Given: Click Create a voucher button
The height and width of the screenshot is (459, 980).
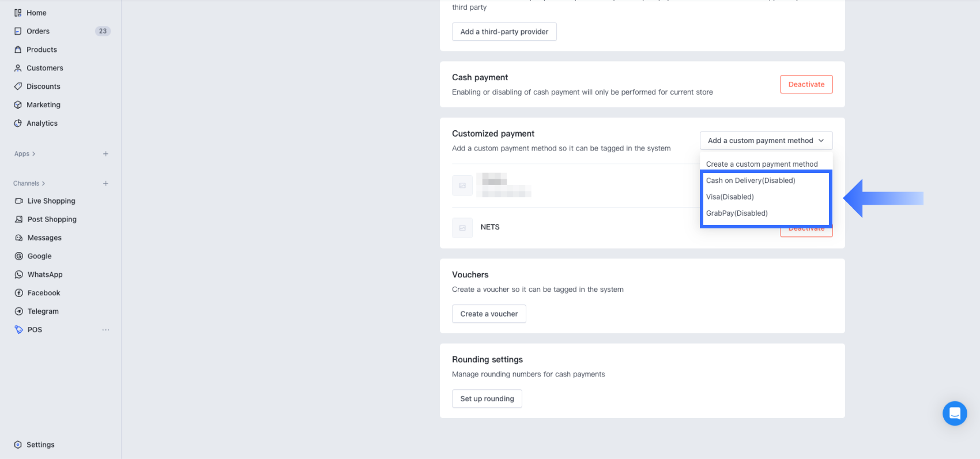Looking at the screenshot, I should click(489, 314).
